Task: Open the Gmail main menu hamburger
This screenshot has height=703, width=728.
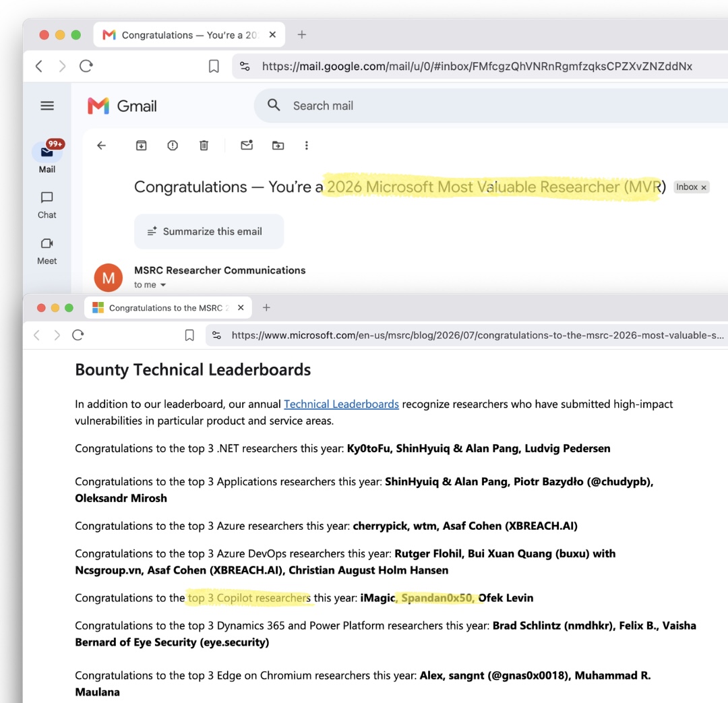Action: pyautogui.click(x=47, y=106)
